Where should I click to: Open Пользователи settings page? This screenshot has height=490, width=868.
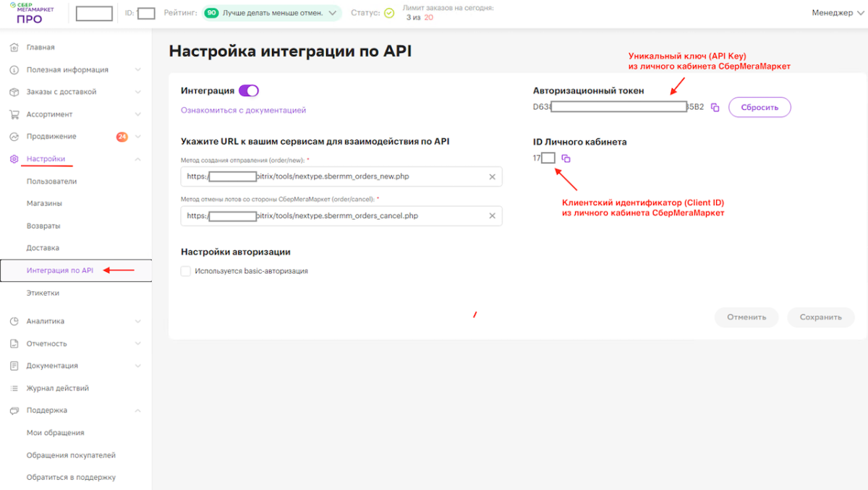[x=51, y=181]
